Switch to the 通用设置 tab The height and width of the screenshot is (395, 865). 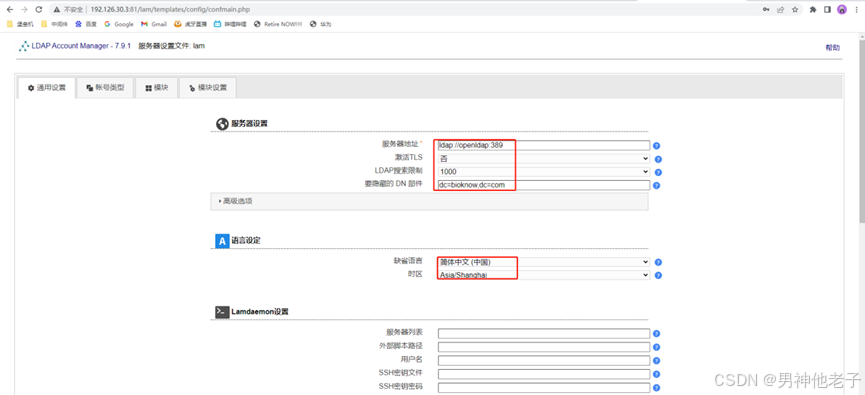46,88
